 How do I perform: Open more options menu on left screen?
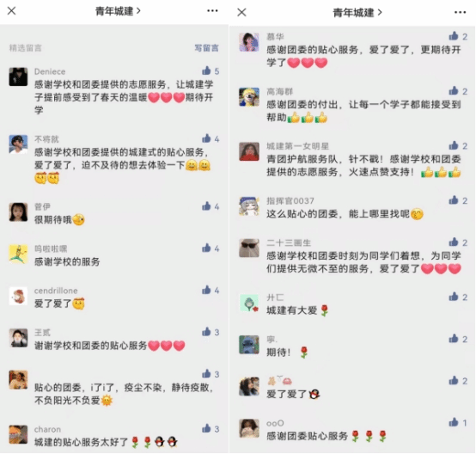pyautogui.click(x=212, y=11)
